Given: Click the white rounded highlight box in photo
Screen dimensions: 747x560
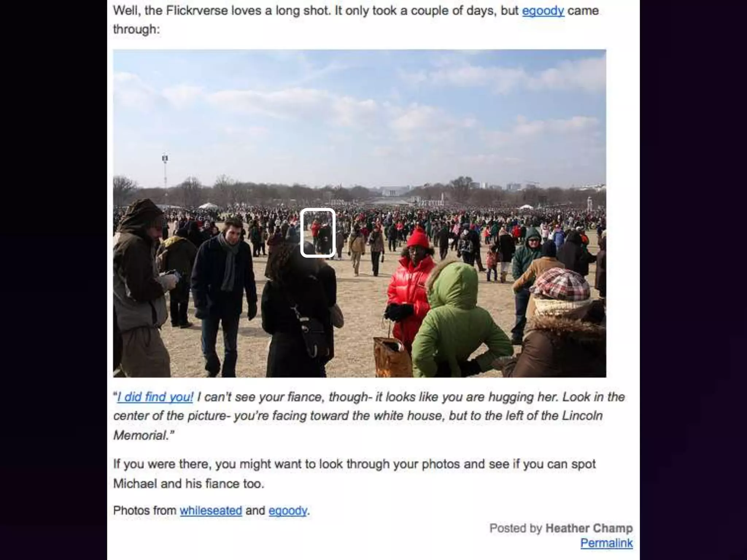Looking at the screenshot, I should 318,233.
